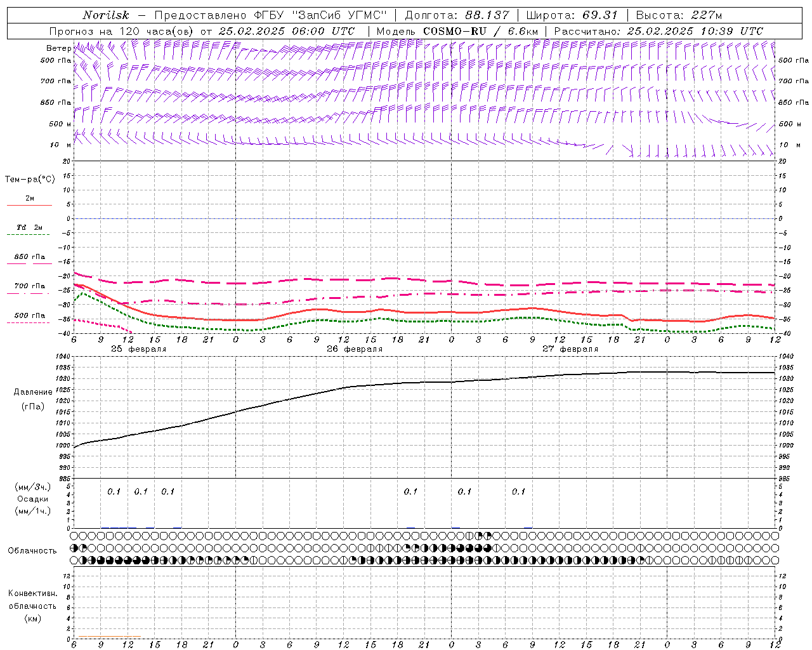812x650 pixels.
Task: Click the Осадки panel label
Action: click(x=32, y=499)
